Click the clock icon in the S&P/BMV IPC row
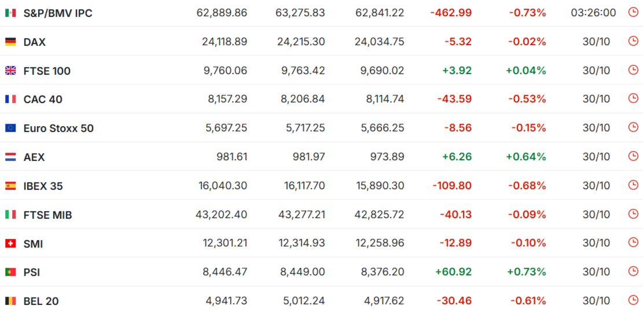This screenshot has width=644, height=310. 633,12
